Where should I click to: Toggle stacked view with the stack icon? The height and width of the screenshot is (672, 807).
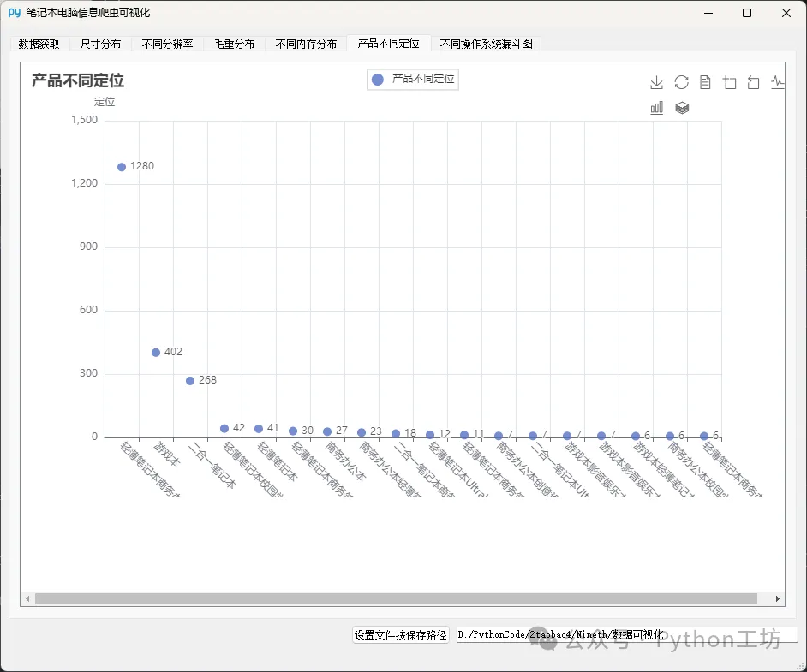click(x=681, y=108)
